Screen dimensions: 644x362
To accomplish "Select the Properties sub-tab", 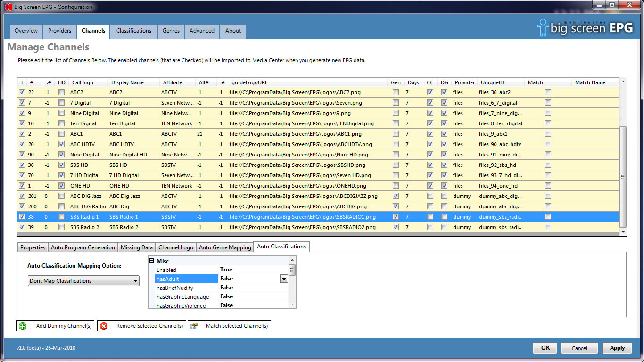I will (x=33, y=247).
